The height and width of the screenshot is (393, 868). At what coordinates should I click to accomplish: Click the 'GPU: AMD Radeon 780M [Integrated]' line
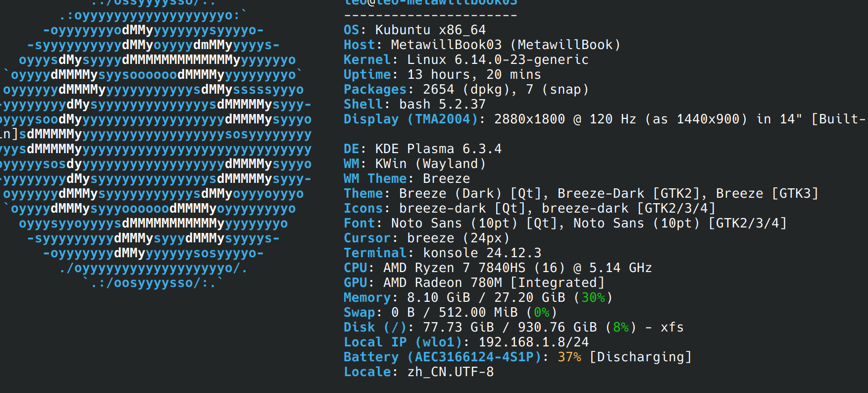coord(474,282)
